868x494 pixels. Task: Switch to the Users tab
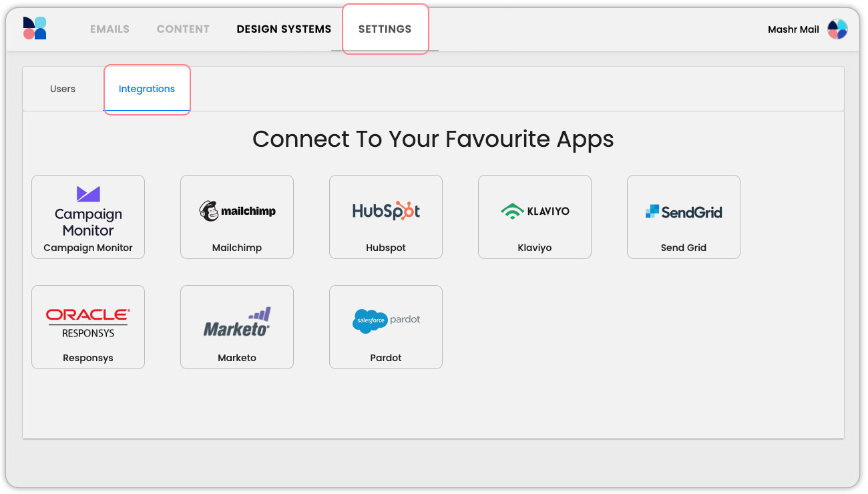pos(63,89)
